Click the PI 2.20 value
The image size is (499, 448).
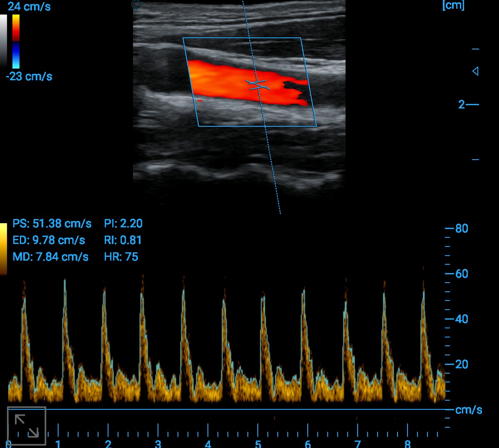point(123,224)
